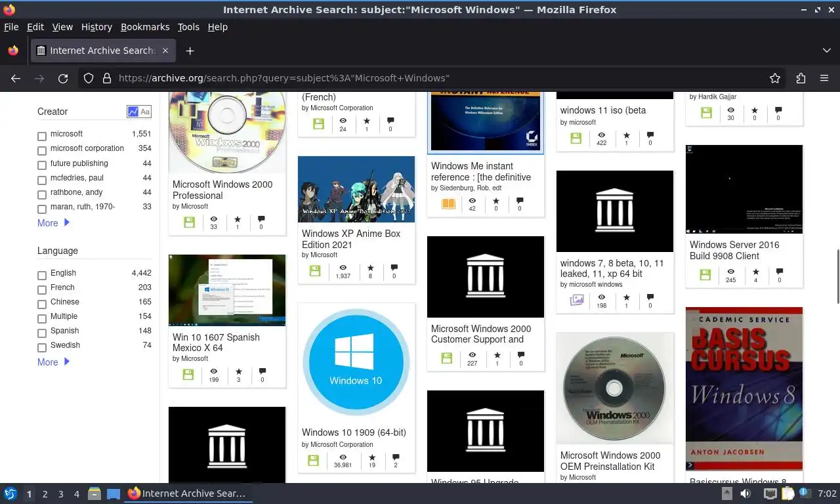
Task: Check the Chinese language filter
Action: pos(42,304)
